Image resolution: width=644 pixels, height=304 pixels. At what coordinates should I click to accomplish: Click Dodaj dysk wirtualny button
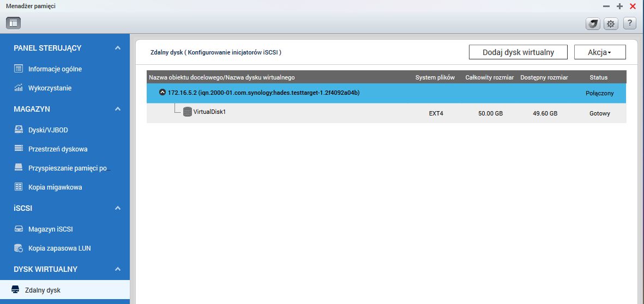pos(518,52)
